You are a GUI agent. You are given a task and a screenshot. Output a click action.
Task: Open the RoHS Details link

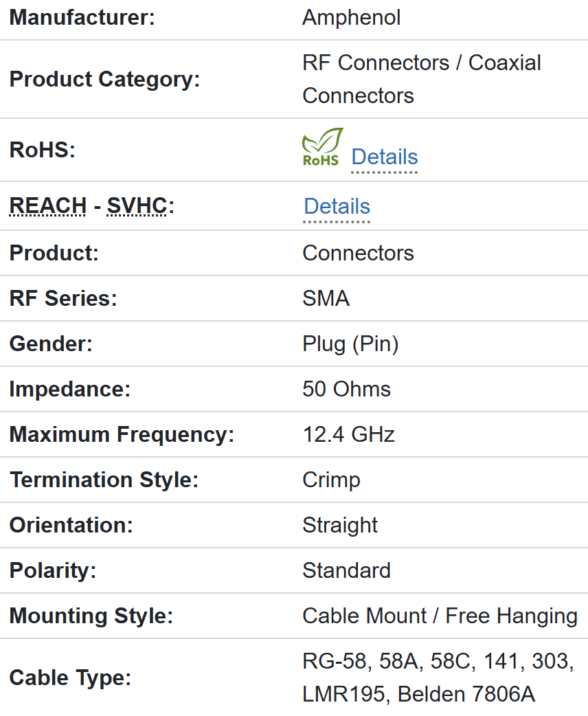coord(384,157)
